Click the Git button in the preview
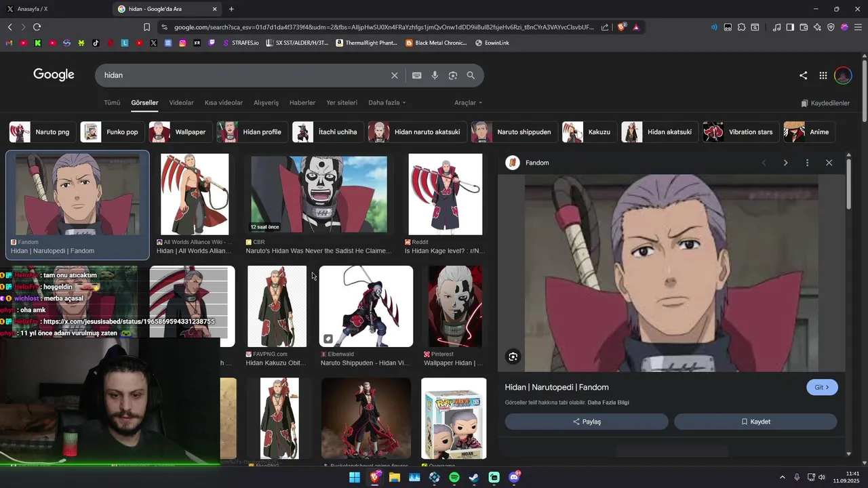868x488 pixels. pos(822,388)
